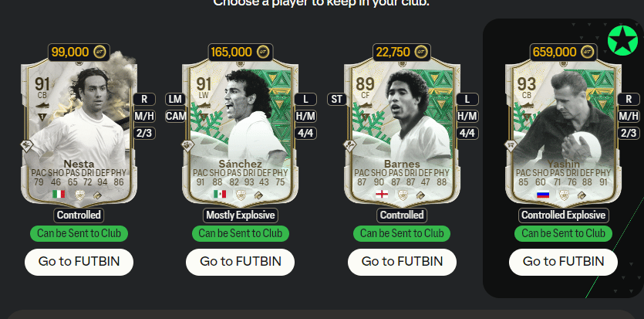Select the Barnes player card
Viewport: 644px width, 319px height.
tap(402, 131)
